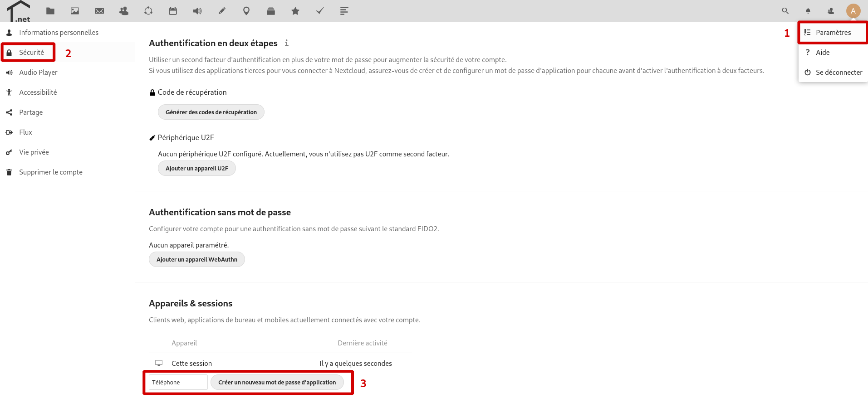This screenshot has height=398, width=868.
Task: Choose Se déconnecter from the user menu
Action: click(839, 73)
